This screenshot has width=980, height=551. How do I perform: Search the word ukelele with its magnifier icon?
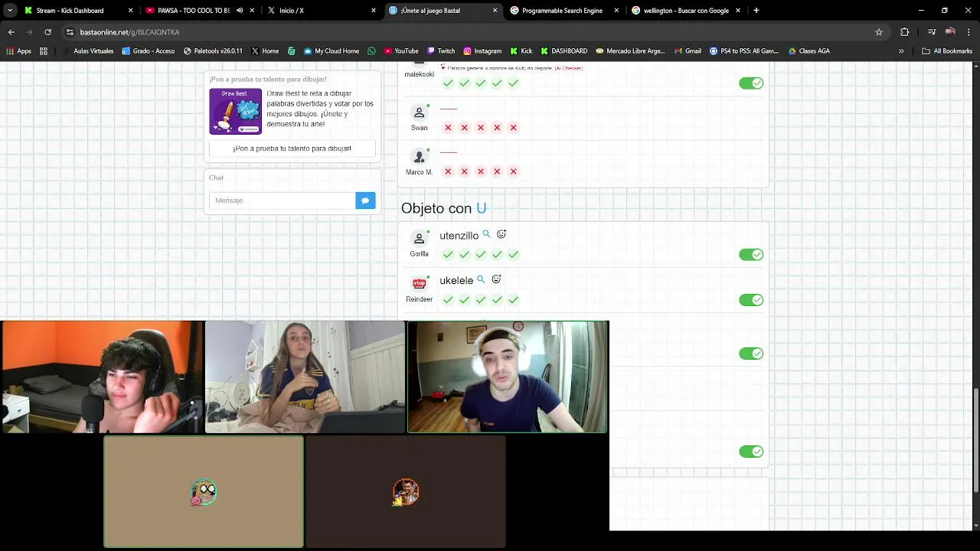coord(481,279)
